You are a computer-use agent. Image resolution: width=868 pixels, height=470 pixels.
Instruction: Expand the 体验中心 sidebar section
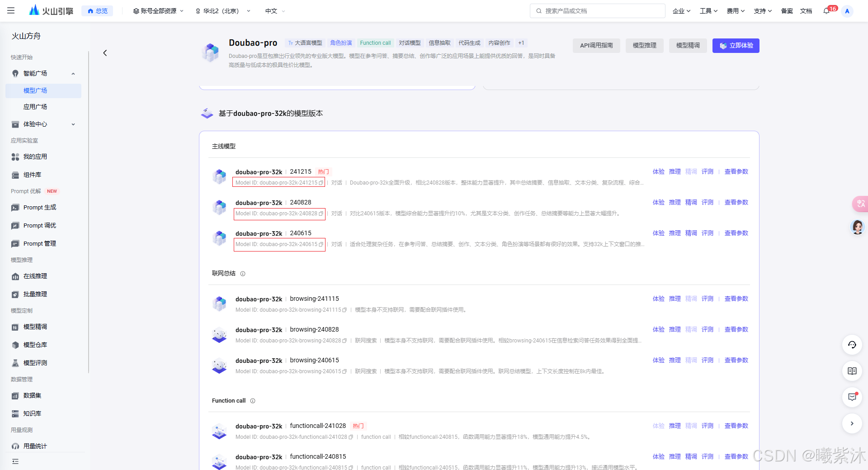click(x=73, y=124)
